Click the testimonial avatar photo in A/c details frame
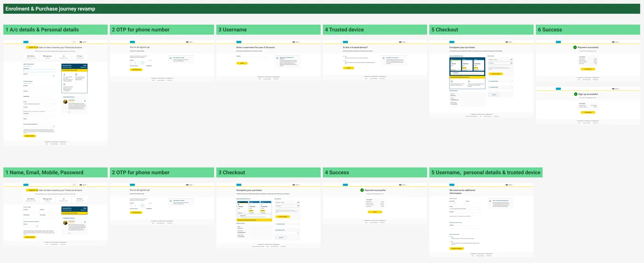Screen dimensions: 644x263 point(65,101)
